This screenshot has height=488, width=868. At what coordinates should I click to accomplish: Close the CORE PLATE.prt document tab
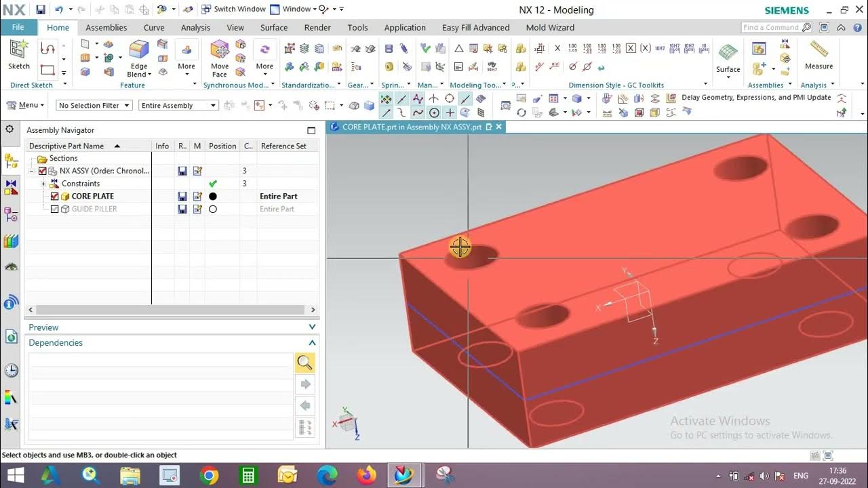click(x=498, y=127)
